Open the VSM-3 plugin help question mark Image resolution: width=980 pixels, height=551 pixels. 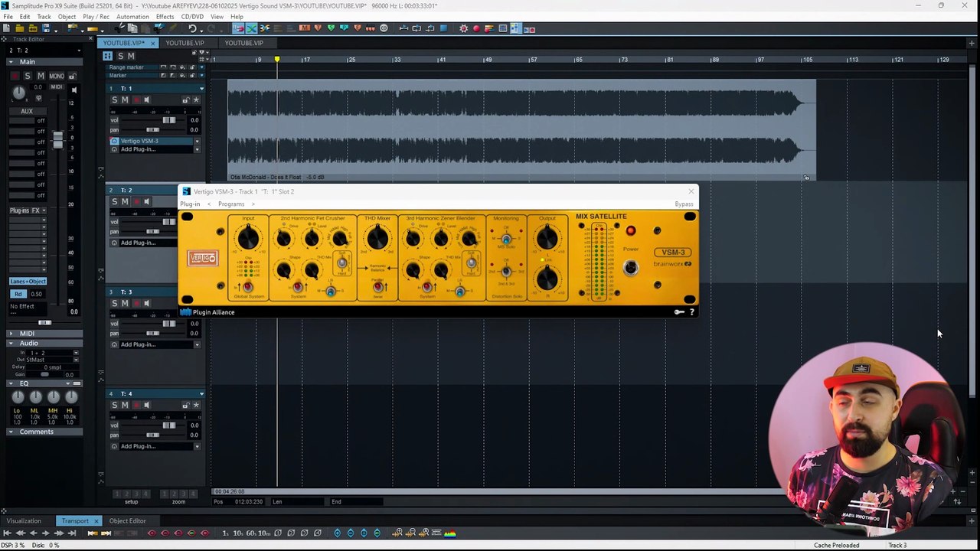[692, 312]
